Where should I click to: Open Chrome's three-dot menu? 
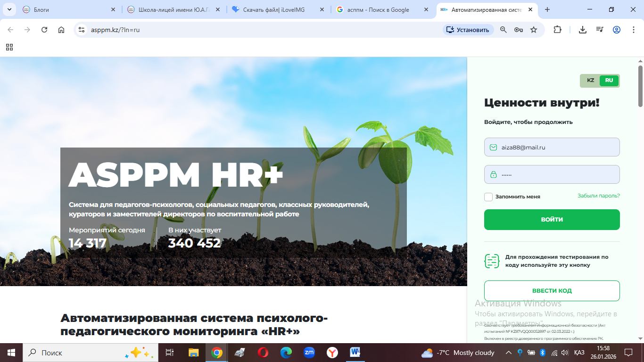[633, 29]
